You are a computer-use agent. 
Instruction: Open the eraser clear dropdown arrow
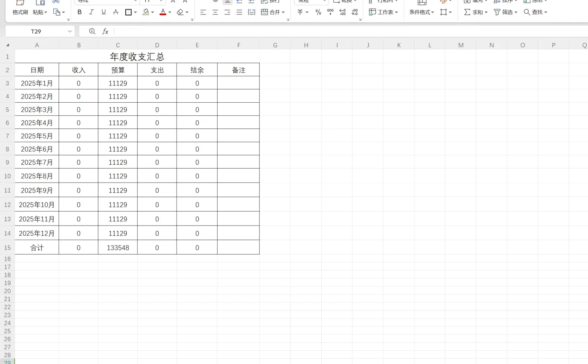187,12
